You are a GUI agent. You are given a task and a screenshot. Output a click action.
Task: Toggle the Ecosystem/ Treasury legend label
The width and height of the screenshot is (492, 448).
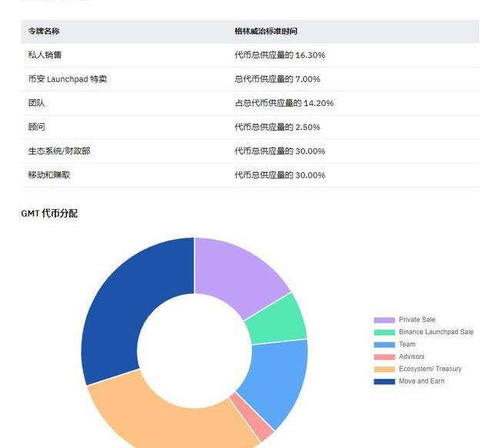430,369
